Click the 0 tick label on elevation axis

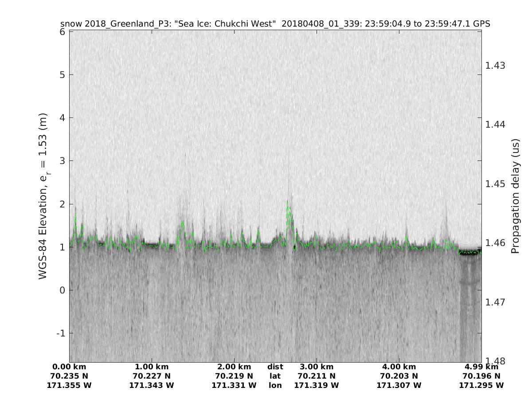63,290
